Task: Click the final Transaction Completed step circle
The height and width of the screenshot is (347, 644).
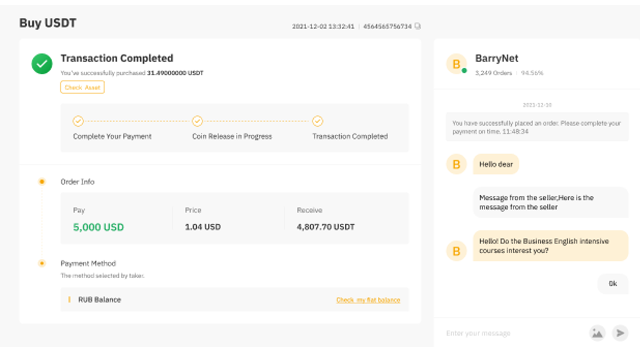Action: 317,121
